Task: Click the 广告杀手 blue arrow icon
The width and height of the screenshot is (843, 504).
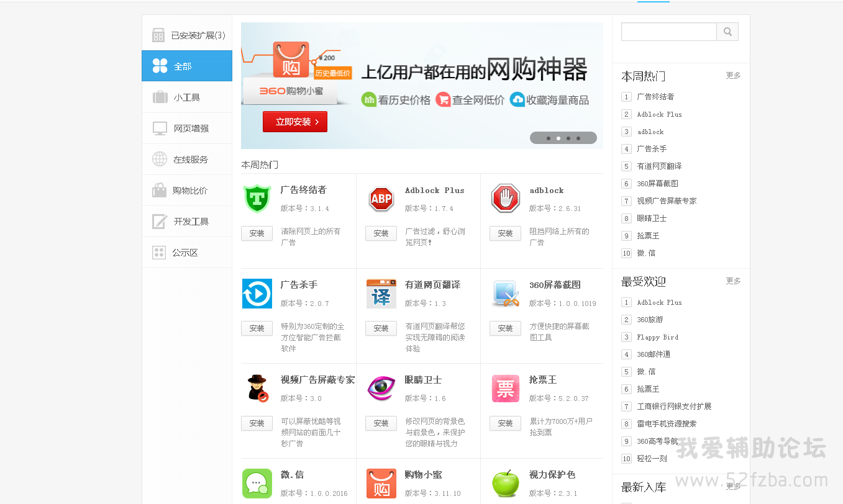Action: pyautogui.click(x=257, y=294)
